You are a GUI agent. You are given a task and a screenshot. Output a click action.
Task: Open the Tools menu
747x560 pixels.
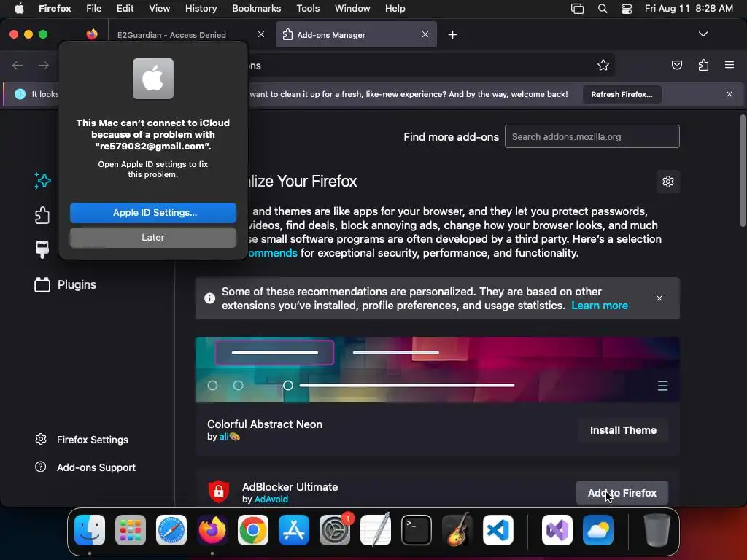point(308,8)
